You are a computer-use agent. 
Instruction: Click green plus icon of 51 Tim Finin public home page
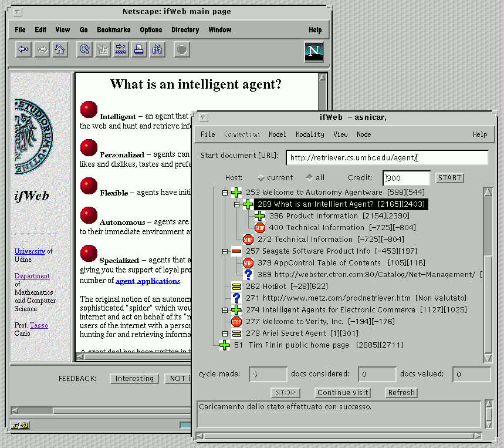224,345
